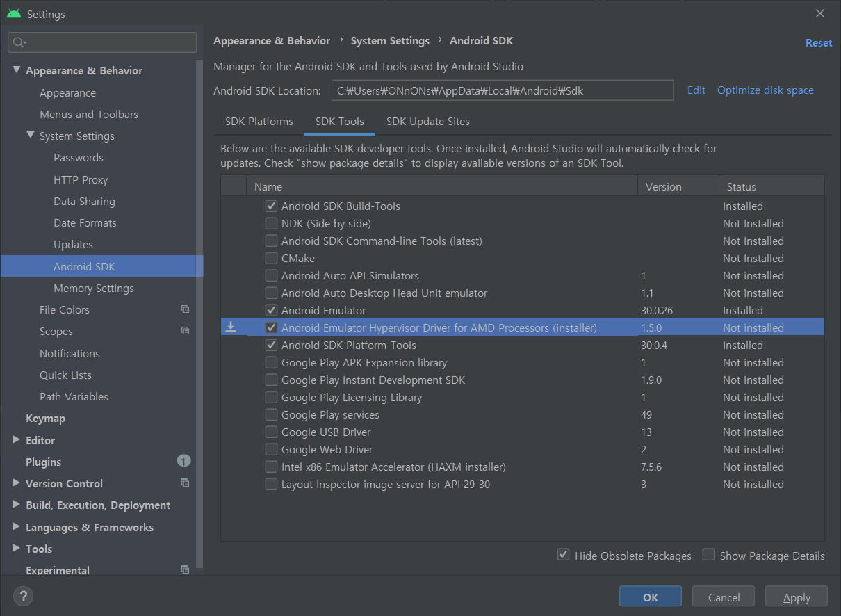Select the SDK Tools tab
This screenshot has height=616, width=841.
coord(340,121)
